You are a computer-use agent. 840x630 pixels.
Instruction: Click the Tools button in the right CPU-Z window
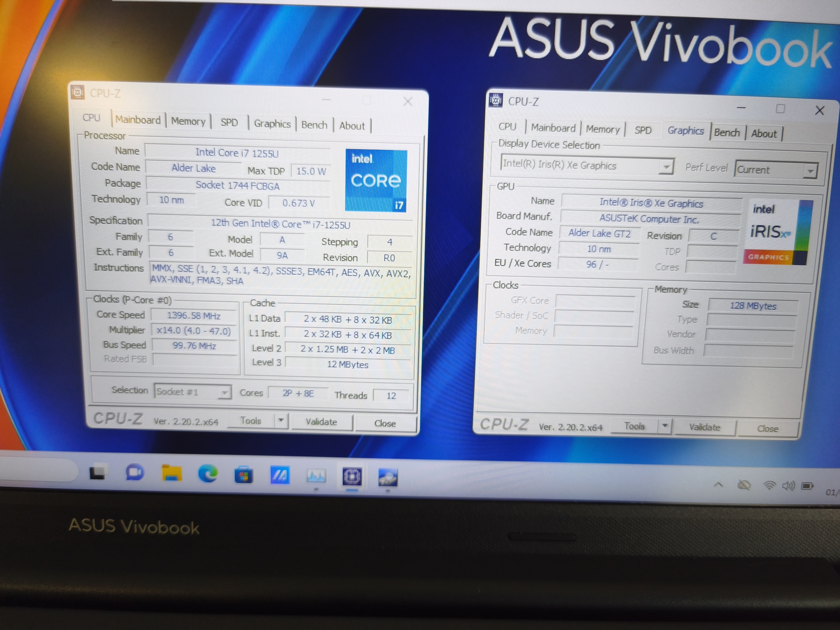click(x=634, y=426)
